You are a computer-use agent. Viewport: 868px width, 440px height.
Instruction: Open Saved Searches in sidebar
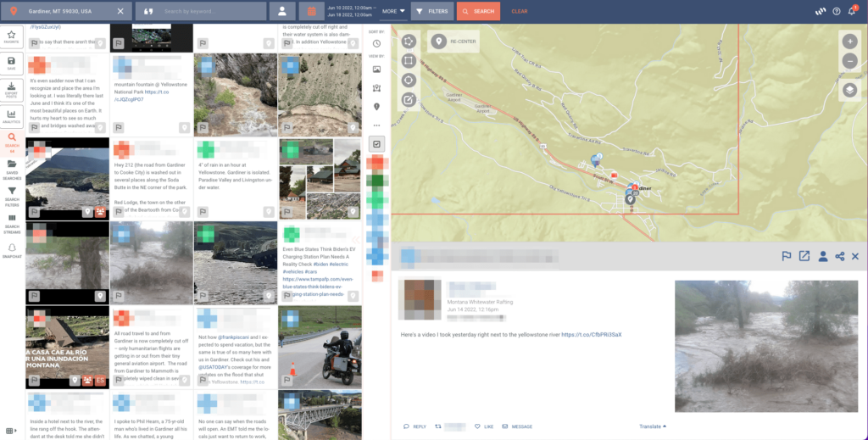12,170
